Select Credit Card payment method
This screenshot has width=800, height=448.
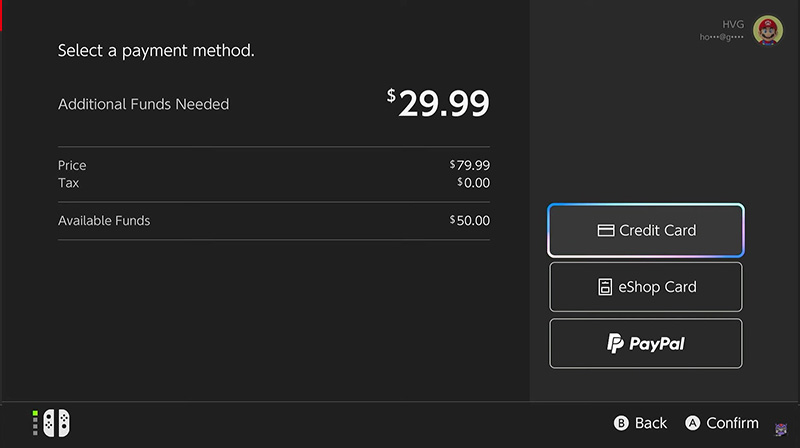point(645,230)
